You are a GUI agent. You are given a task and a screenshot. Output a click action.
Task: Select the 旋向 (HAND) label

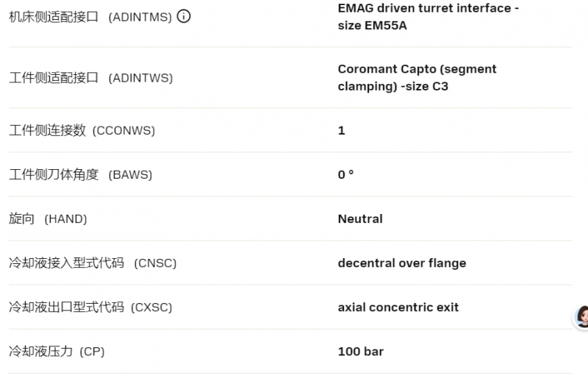click(x=48, y=219)
